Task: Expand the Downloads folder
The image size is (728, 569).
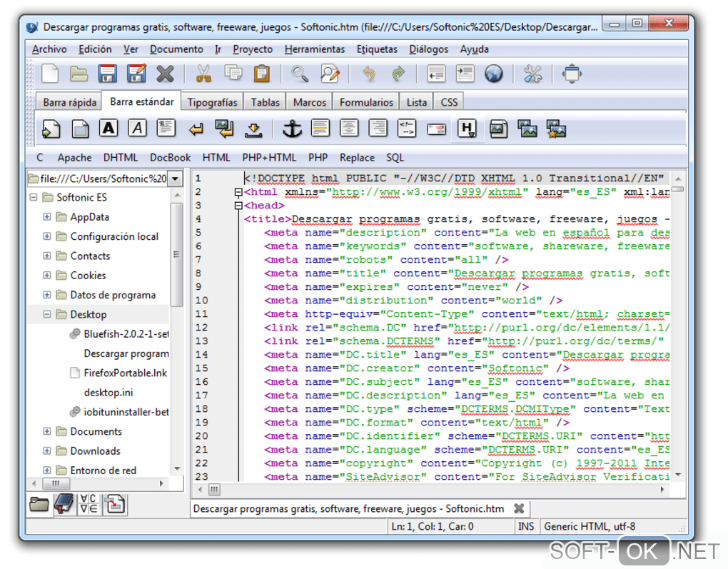Action: 47,451
